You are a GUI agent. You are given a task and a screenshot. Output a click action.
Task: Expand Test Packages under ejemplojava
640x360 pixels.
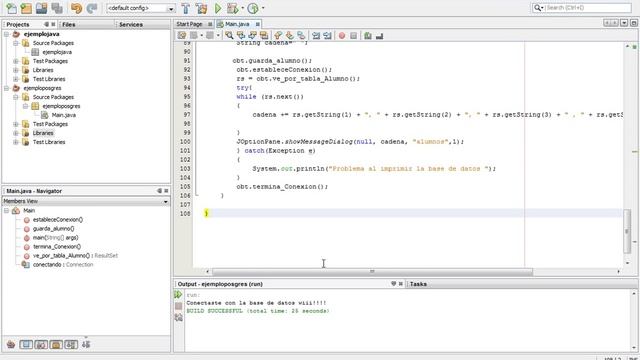pos(16,61)
